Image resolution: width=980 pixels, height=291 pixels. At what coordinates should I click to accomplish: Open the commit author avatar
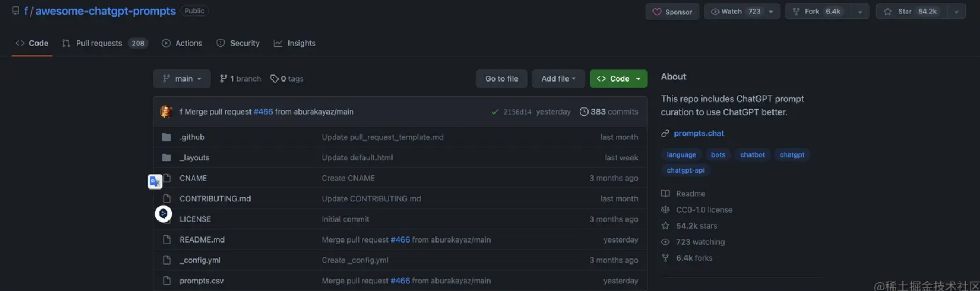point(166,112)
